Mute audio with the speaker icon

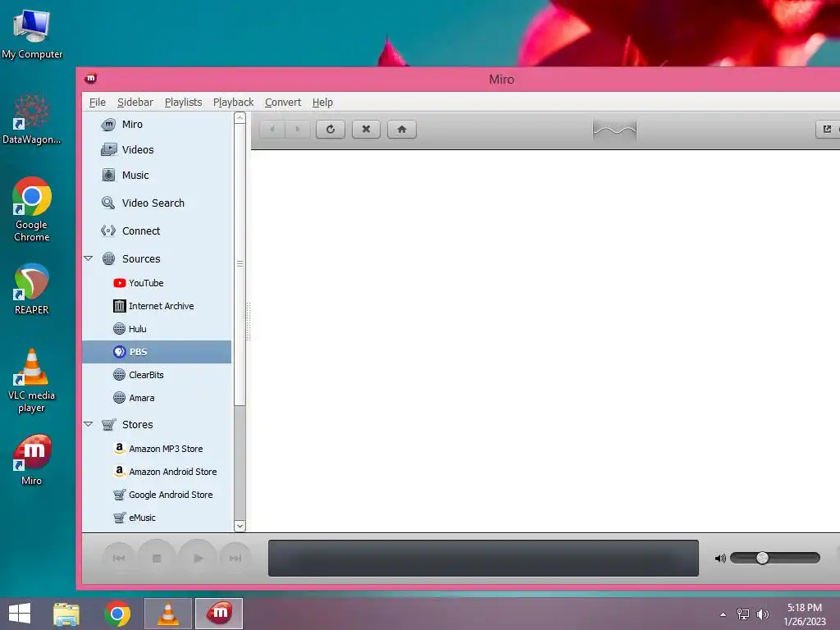[720, 559]
